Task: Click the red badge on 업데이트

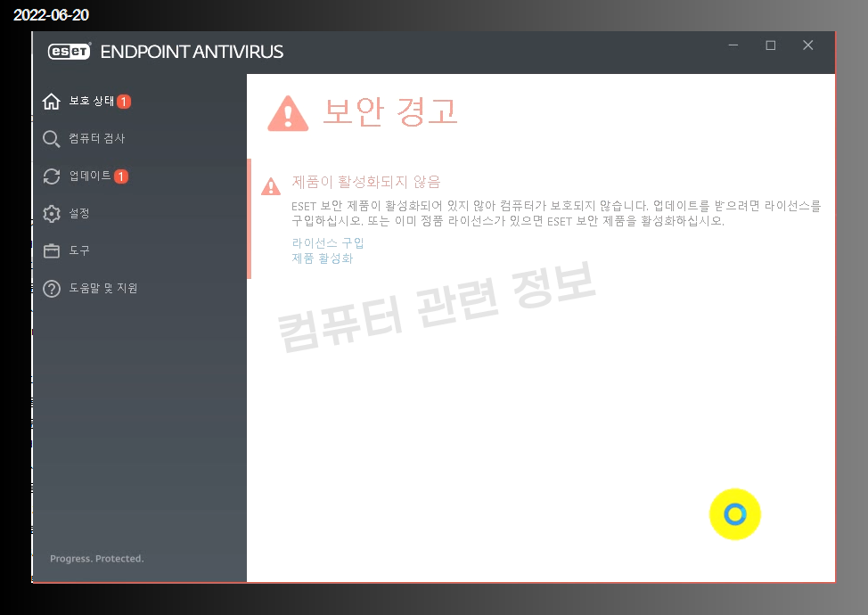Action: pos(121,176)
